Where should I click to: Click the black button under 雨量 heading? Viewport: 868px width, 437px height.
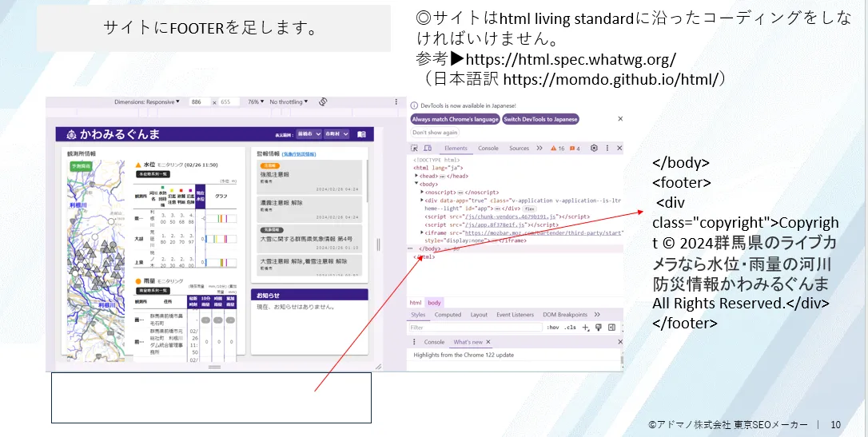(x=153, y=291)
